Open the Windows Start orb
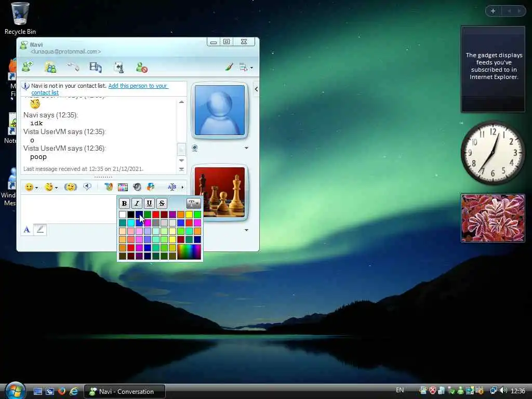This screenshot has height=399, width=532. pos(15,391)
